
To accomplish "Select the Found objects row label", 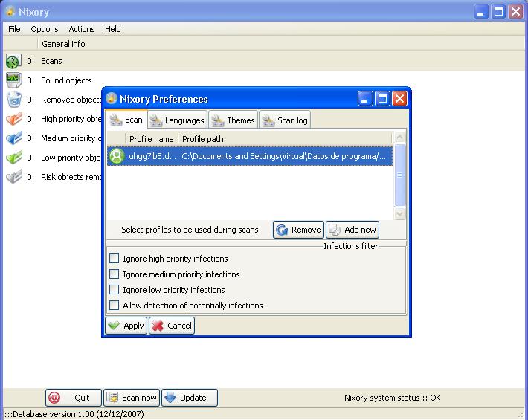I will [66, 80].
